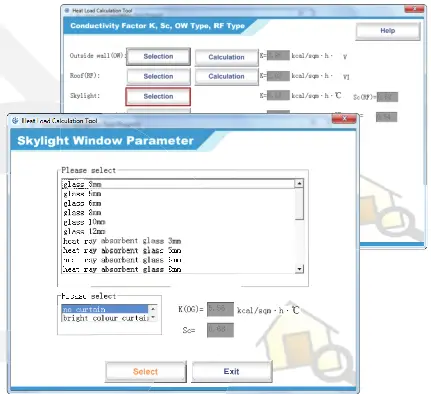Click the K(OG) value field
The height and width of the screenshot is (394, 431).
(220, 309)
